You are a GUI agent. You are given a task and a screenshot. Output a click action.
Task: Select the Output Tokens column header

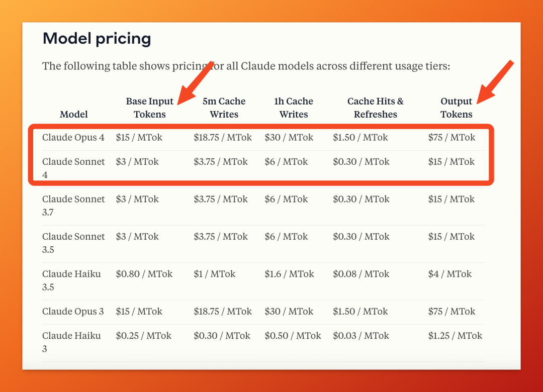(x=456, y=108)
